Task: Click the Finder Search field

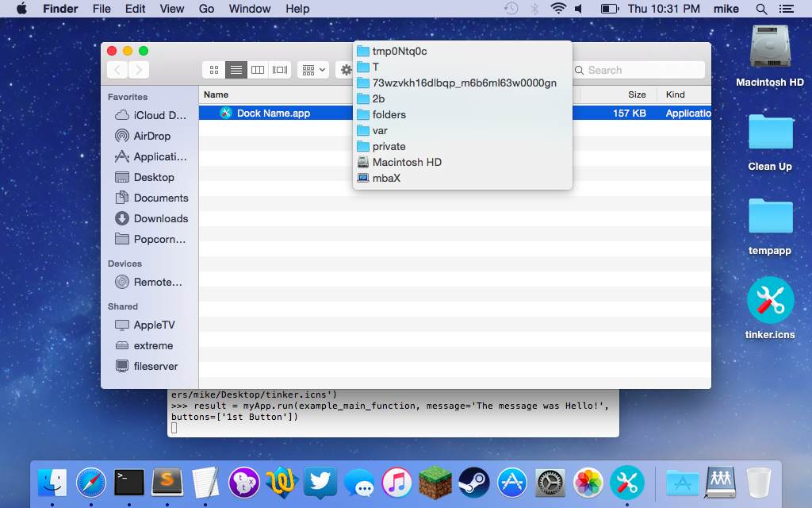Action: coord(638,70)
